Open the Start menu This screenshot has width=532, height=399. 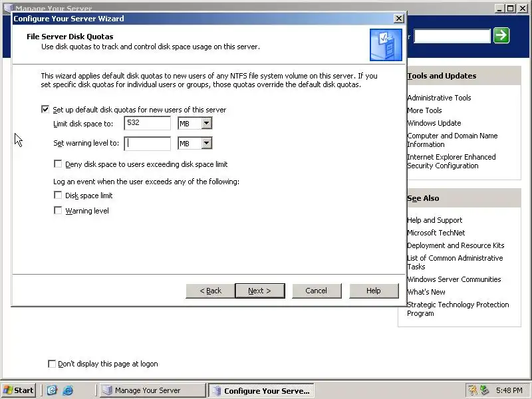(19, 390)
